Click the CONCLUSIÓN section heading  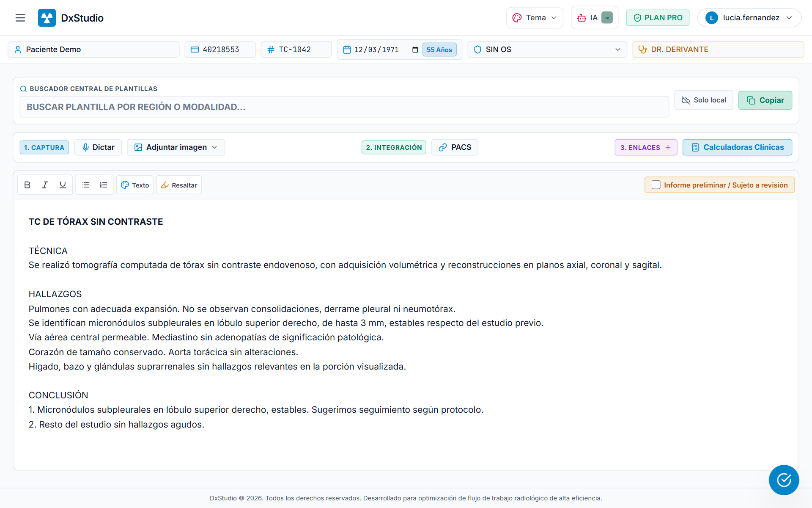tap(58, 395)
